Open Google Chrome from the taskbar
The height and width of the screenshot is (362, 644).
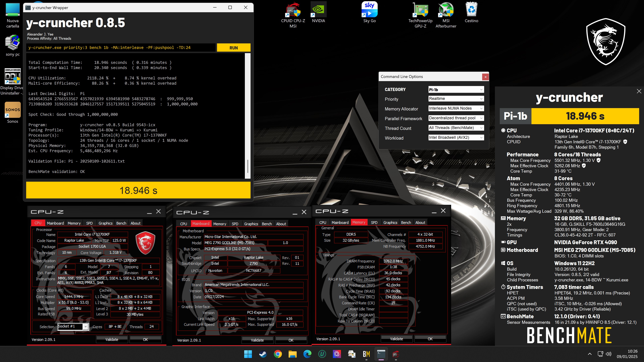pos(278,354)
